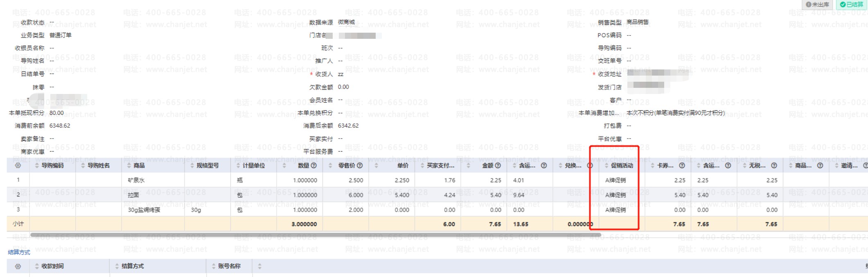
Task: Click subtotal quantity 3.000000
Action: tap(304, 224)
